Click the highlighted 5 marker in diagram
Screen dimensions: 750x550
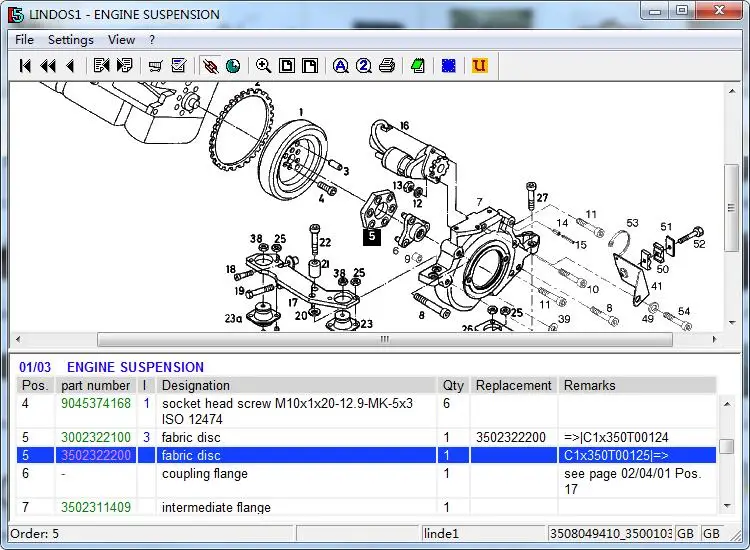tap(372, 236)
